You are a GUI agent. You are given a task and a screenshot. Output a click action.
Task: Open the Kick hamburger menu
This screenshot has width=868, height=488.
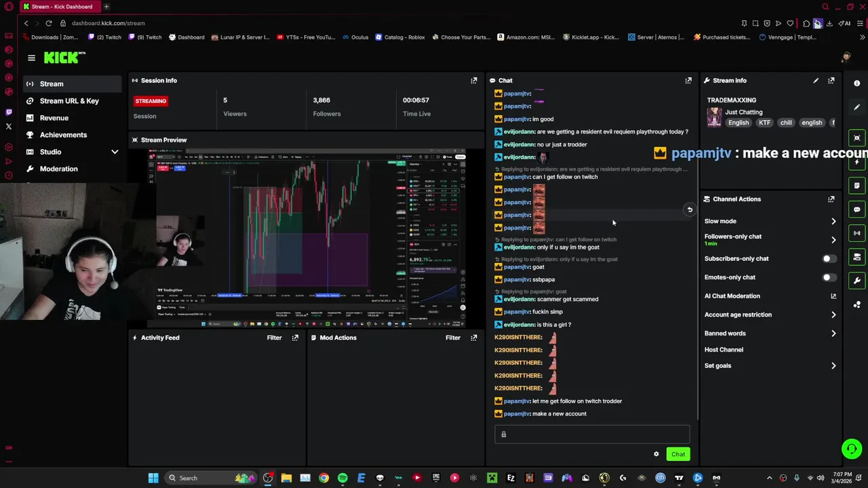(x=31, y=58)
